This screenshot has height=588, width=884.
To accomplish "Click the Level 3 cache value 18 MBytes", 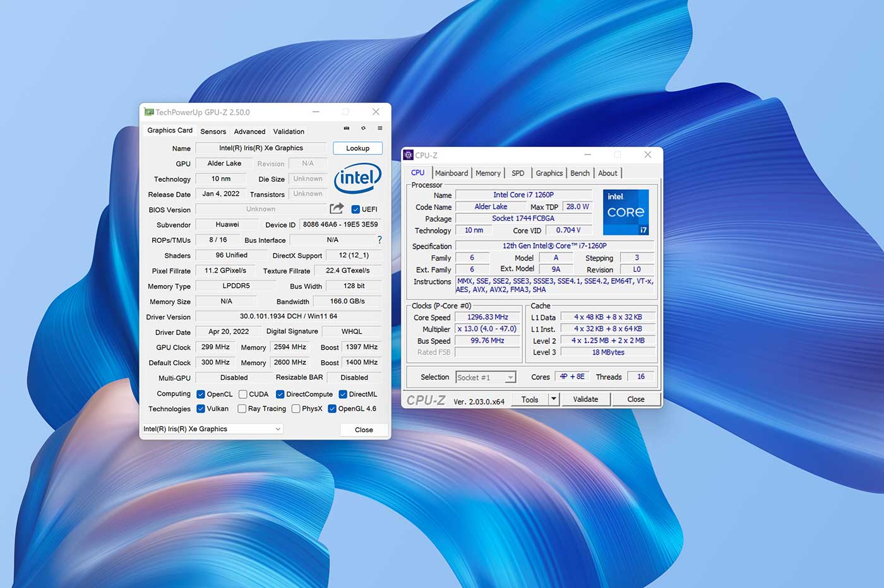I will pos(608,352).
